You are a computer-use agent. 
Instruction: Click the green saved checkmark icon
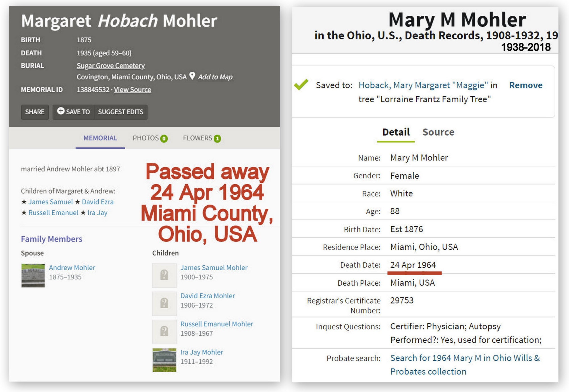tap(301, 85)
